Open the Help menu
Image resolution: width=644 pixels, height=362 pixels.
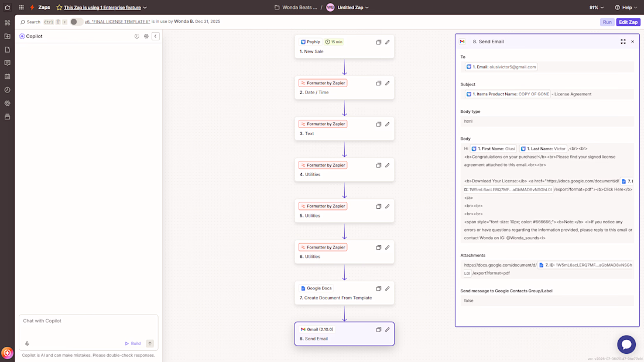click(626, 8)
